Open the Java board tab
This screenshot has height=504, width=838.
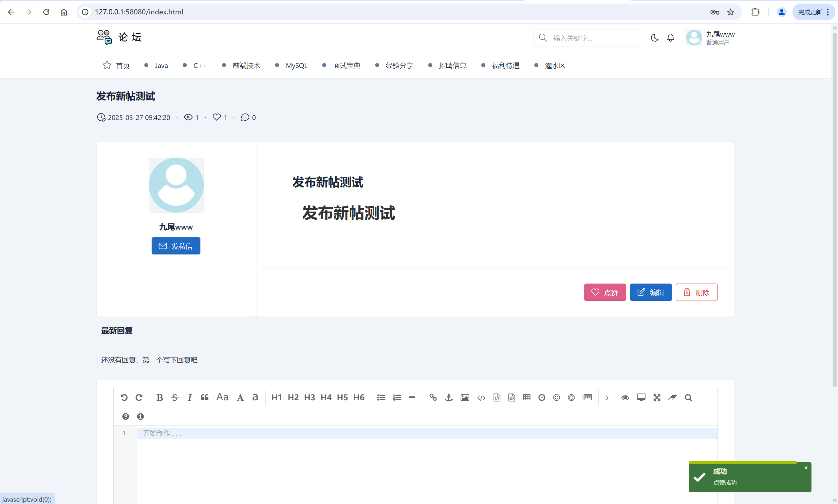(161, 65)
